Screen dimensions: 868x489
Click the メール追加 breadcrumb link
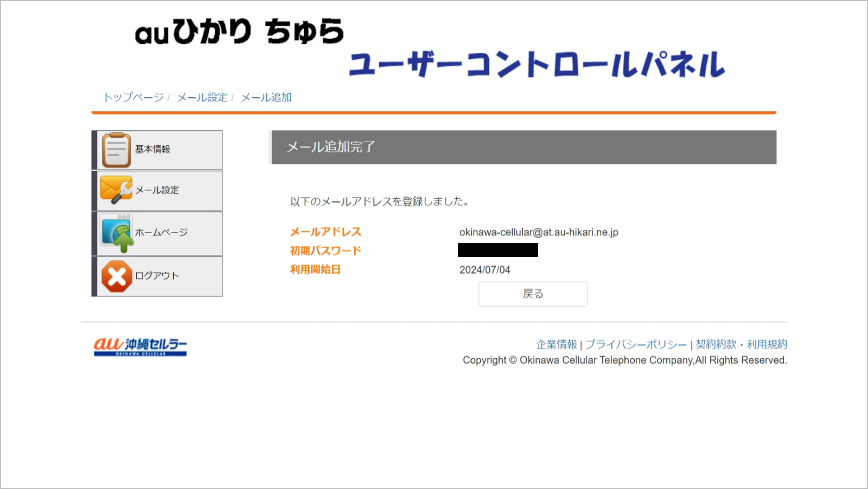266,97
